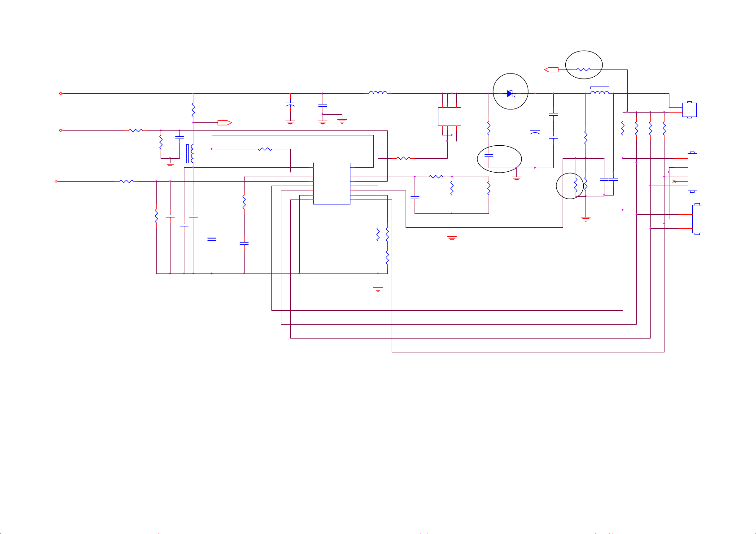Click the red left-pointing off-page port
The width and height of the screenshot is (756, 534).
coord(551,69)
